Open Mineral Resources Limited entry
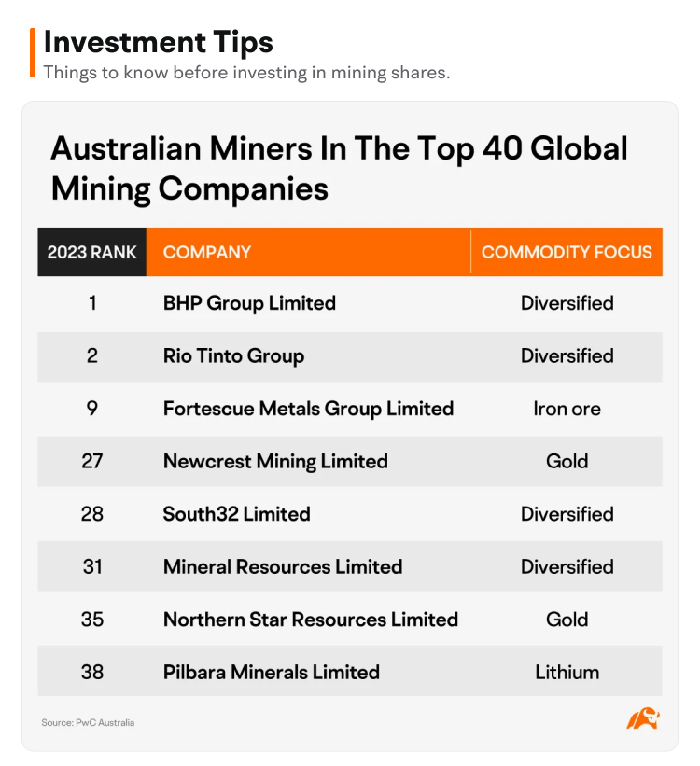 pyautogui.click(x=283, y=566)
